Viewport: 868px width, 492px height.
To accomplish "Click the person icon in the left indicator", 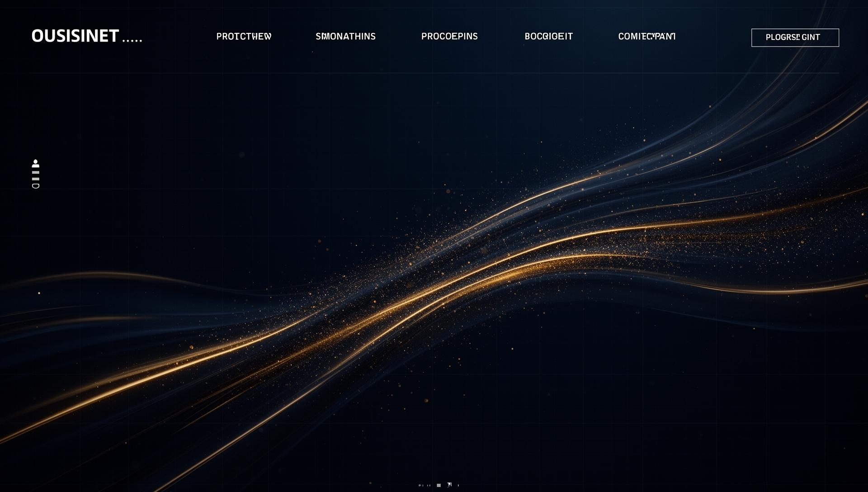I will pyautogui.click(x=36, y=163).
